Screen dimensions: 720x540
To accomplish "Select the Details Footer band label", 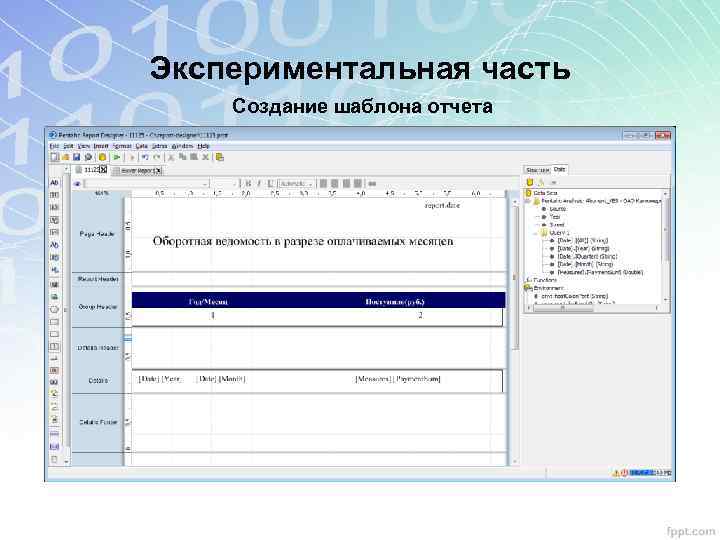I will (x=98, y=422).
